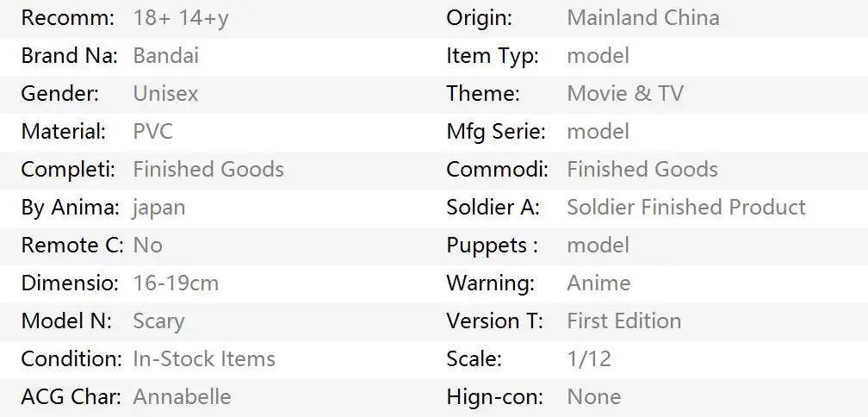868x417 pixels.
Task: Click the Mfg Serie: label
Action: 495,132
